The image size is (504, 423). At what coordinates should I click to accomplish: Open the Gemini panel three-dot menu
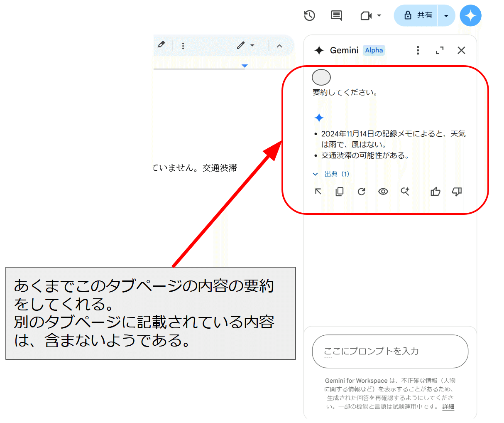(x=418, y=50)
